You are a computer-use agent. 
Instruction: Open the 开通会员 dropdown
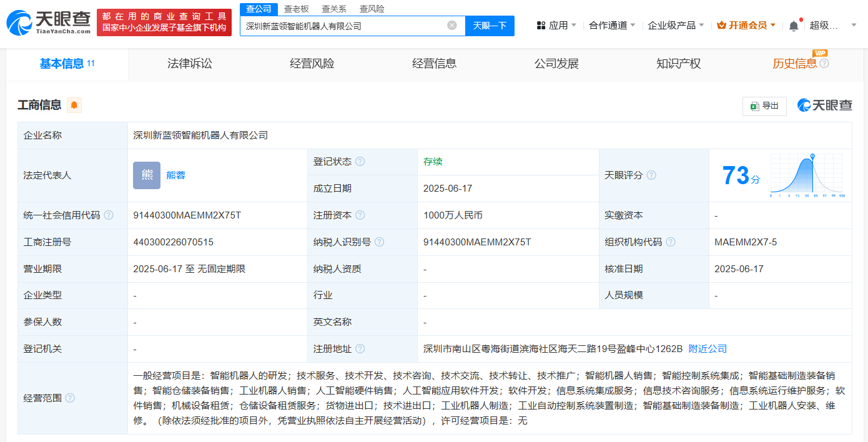tap(746, 26)
